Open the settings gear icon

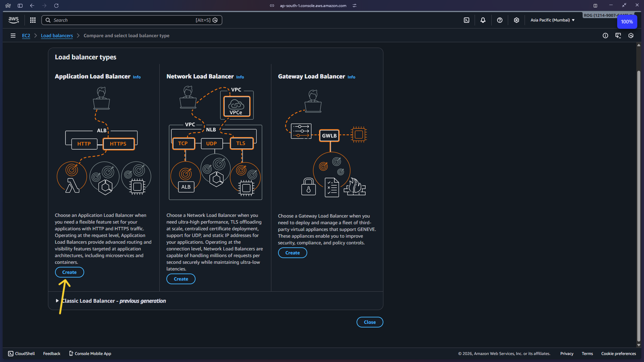517,20
